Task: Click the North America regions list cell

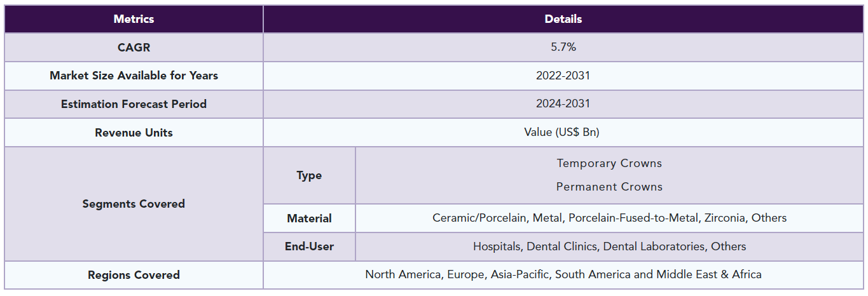Action: click(563, 275)
